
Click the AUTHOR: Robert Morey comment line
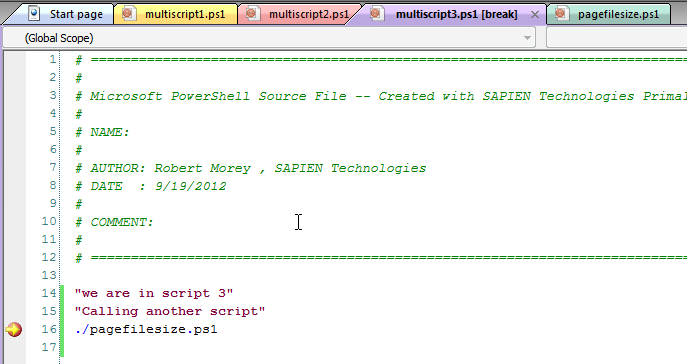click(251, 168)
